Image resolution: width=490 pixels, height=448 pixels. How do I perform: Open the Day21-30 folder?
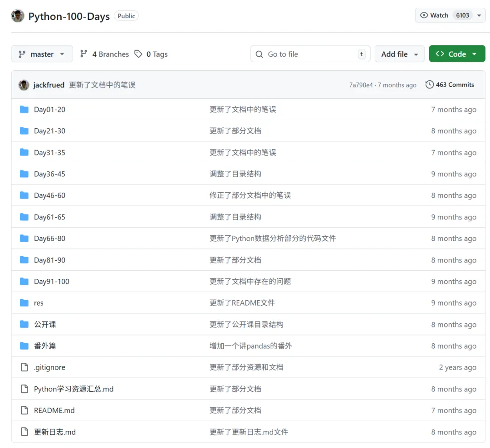(50, 131)
